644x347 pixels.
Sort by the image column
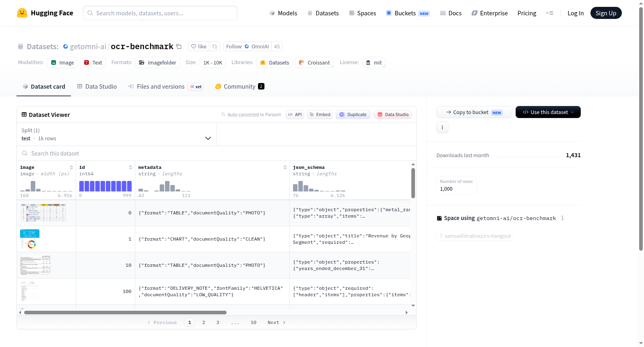coord(71,167)
